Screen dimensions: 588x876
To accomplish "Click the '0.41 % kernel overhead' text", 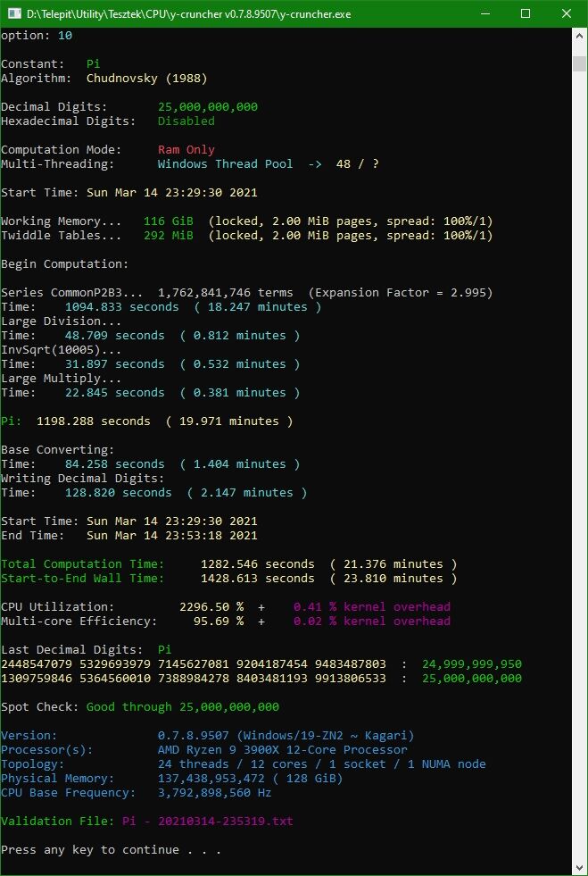I will 372,607.
